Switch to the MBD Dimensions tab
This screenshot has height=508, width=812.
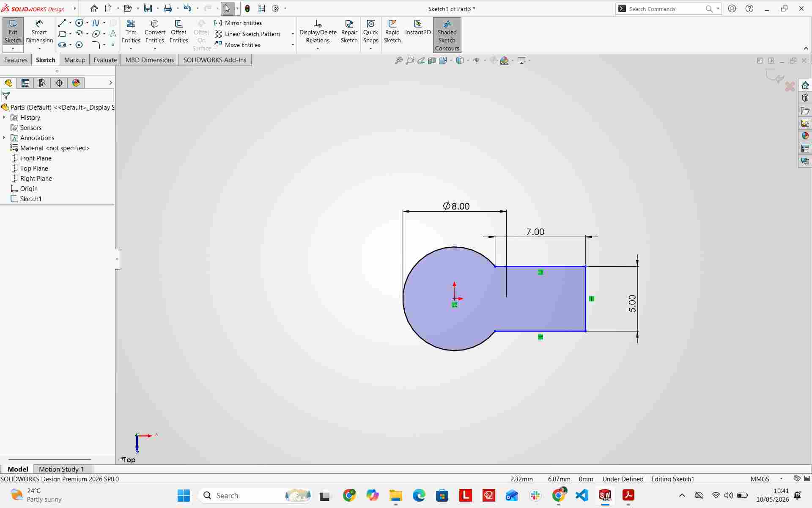tap(150, 60)
